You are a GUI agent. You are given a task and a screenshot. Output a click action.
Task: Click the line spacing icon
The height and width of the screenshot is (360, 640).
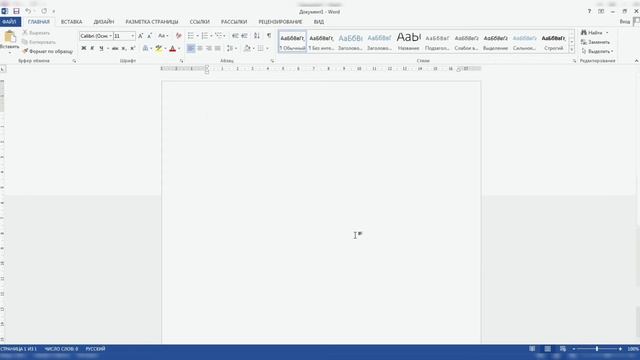230,48
